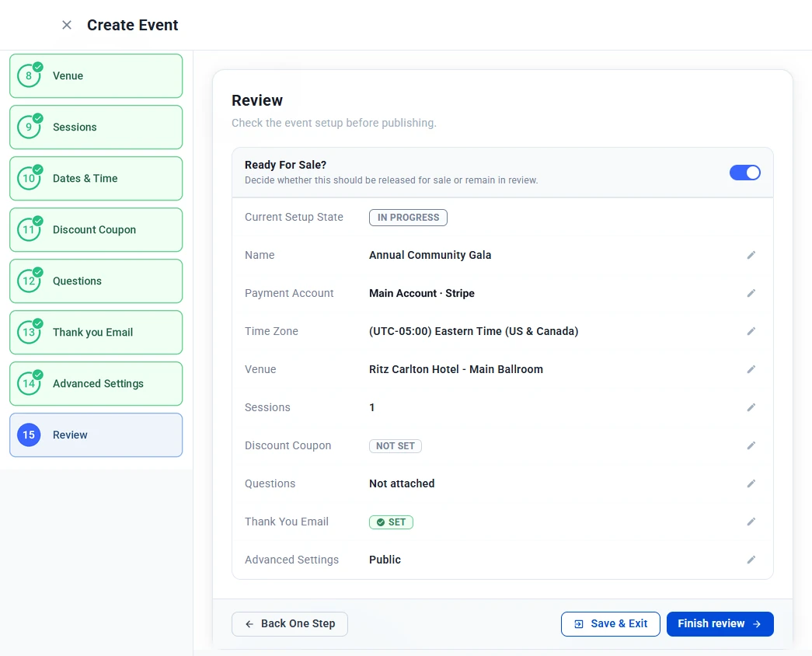Click the Finish review button
This screenshot has width=812, height=656.
720,624
